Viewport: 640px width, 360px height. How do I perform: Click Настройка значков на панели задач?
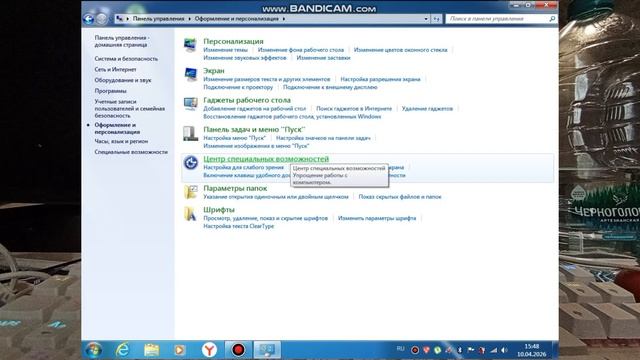click(x=323, y=138)
